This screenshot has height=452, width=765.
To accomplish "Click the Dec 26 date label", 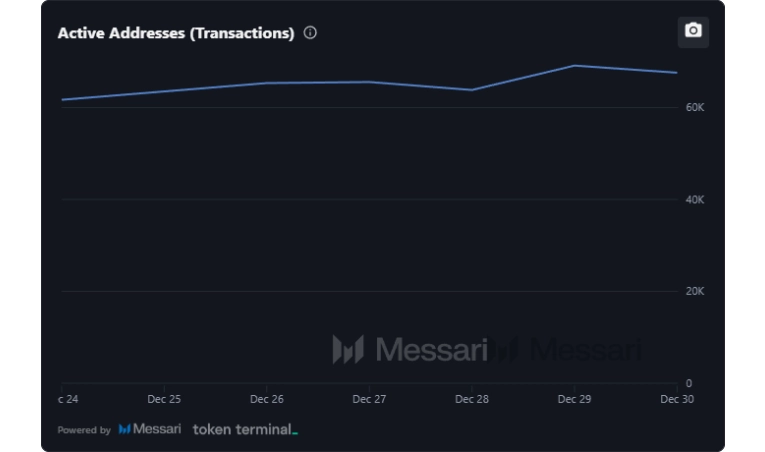I will (x=267, y=399).
